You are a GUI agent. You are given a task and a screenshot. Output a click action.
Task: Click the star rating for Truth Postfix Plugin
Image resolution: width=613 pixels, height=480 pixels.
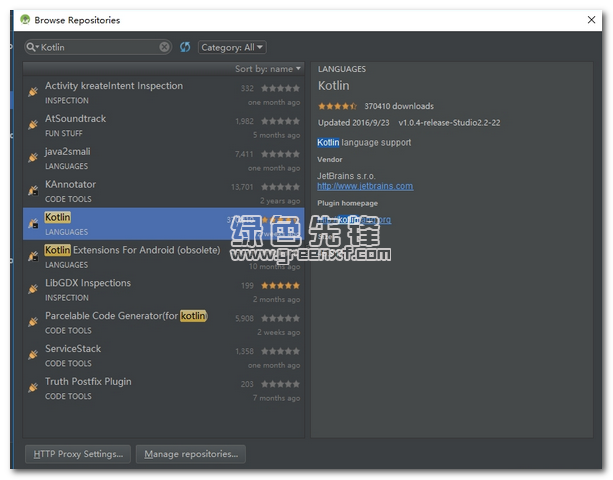[x=280, y=384]
